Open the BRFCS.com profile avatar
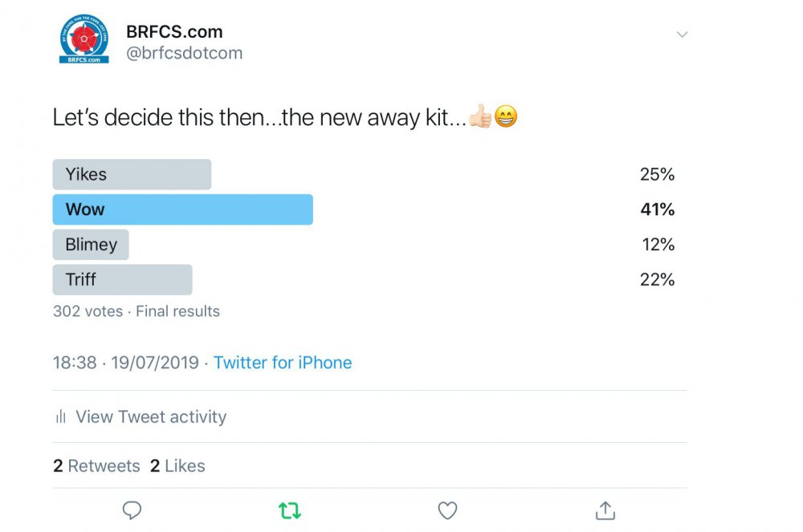Image resolution: width=803 pixels, height=532 pixels. 84,39
